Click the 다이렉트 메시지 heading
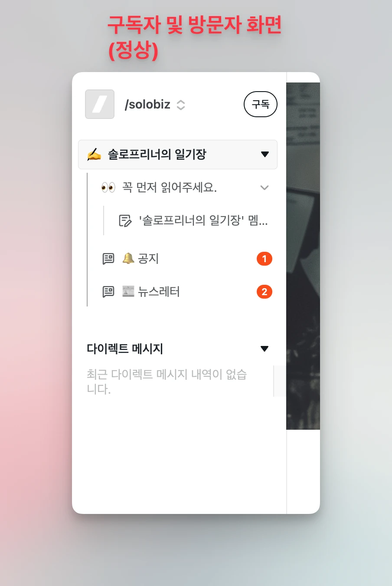 (x=125, y=349)
